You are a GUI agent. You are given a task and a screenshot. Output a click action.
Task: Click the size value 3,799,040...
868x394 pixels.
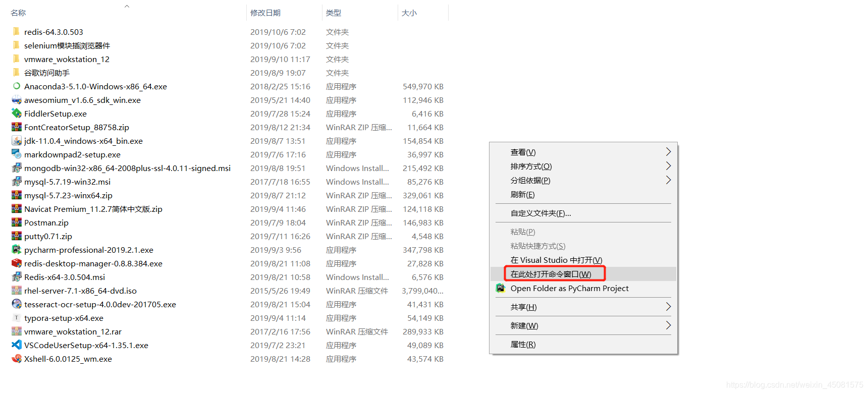422,291
